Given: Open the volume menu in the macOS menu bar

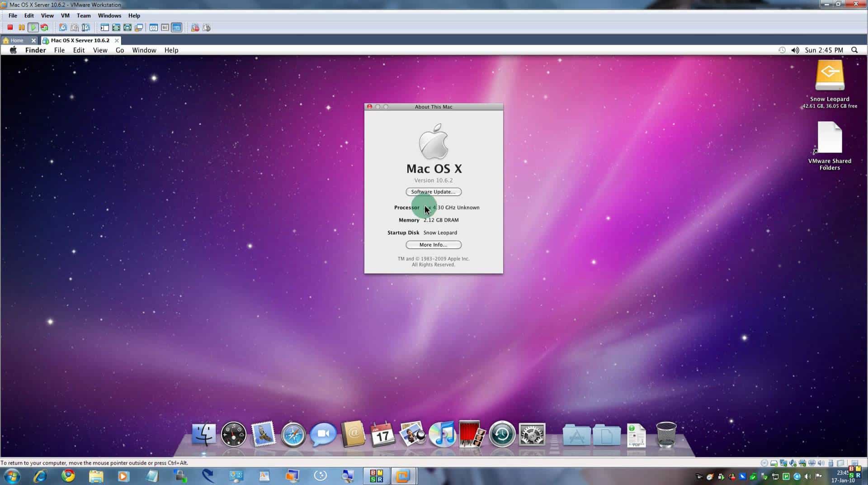Looking at the screenshot, I should 796,50.
